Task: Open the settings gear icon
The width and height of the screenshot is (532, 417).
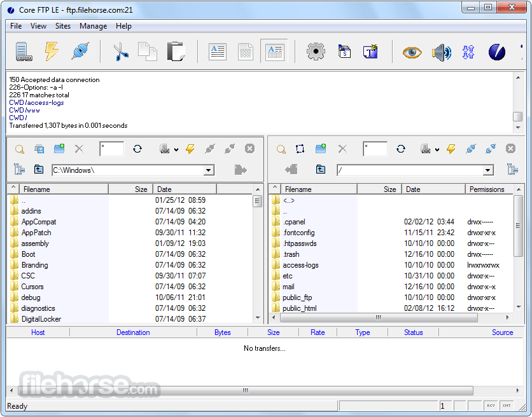Action: point(316,51)
